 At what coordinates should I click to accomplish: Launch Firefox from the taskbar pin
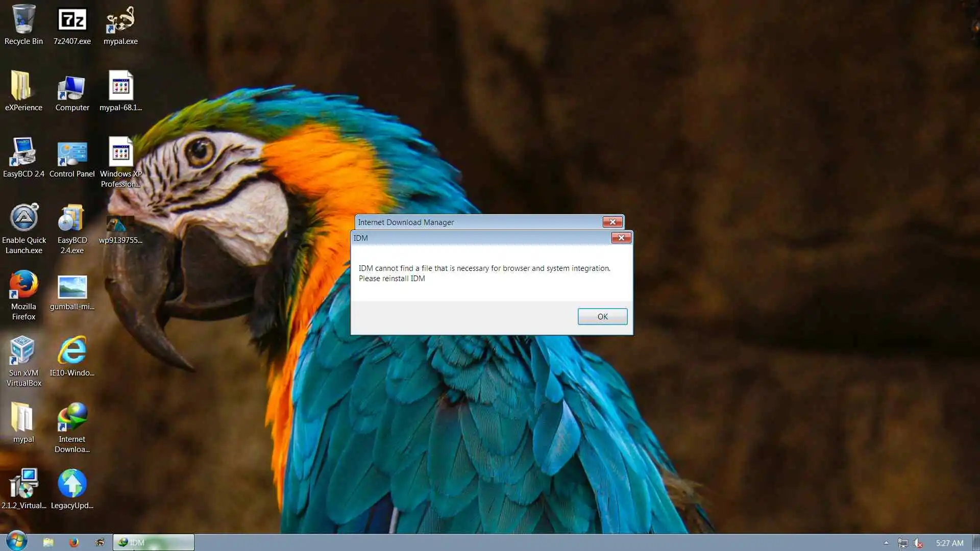[x=74, y=542]
